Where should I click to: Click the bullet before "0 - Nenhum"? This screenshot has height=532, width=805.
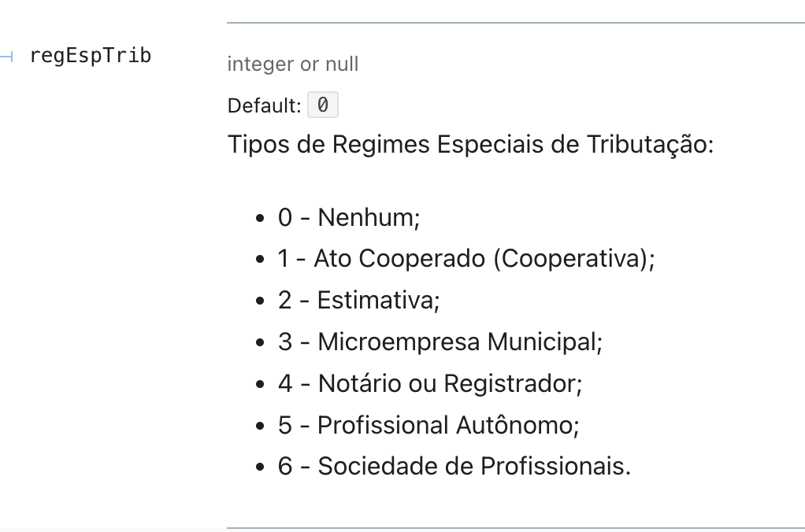[x=260, y=219]
